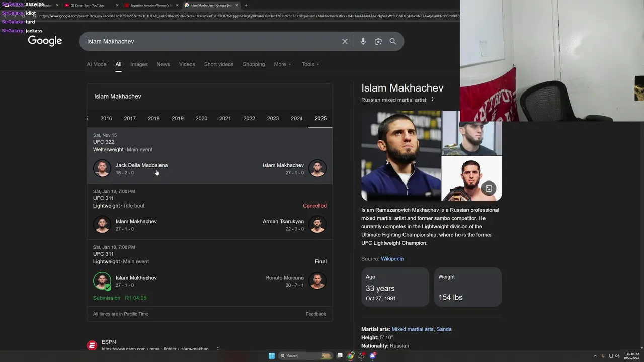Open Jack Della Maddalena fighter name

tap(141, 165)
